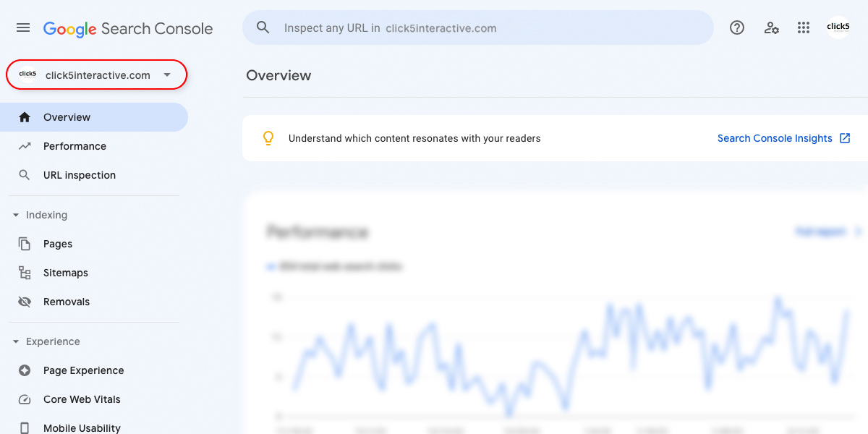The width and height of the screenshot is (868, 434).
Task: Click the Sitemaps tree icon
Action: coord(25,273)
